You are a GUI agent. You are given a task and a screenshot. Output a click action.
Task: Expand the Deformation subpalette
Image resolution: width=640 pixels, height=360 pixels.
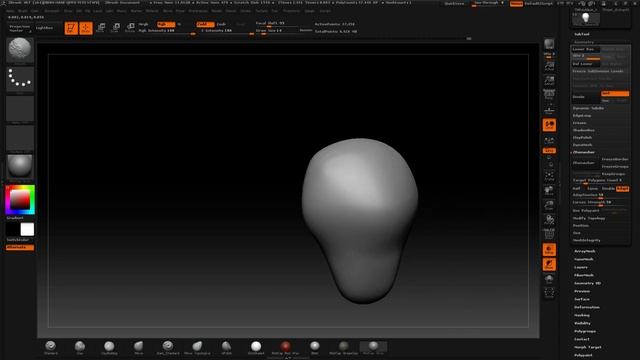(587, 307)
